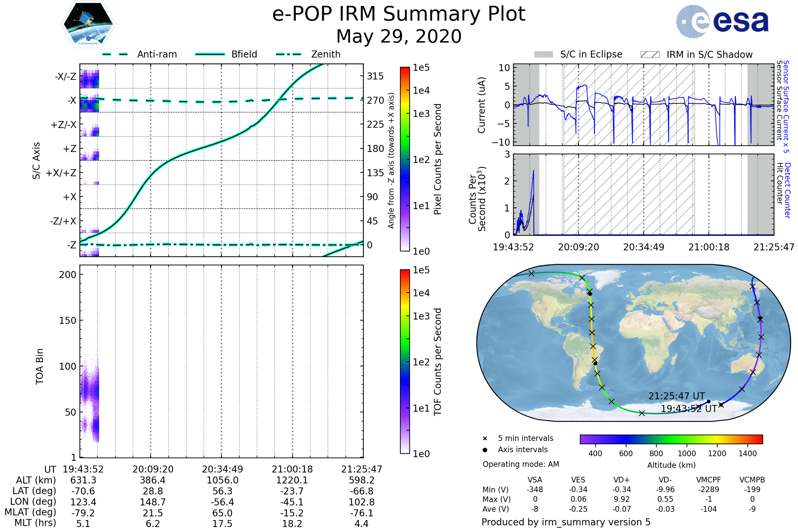Click the blue Detect Counter axis label
This screenshot has width=798, height=532.
point(787,190)
